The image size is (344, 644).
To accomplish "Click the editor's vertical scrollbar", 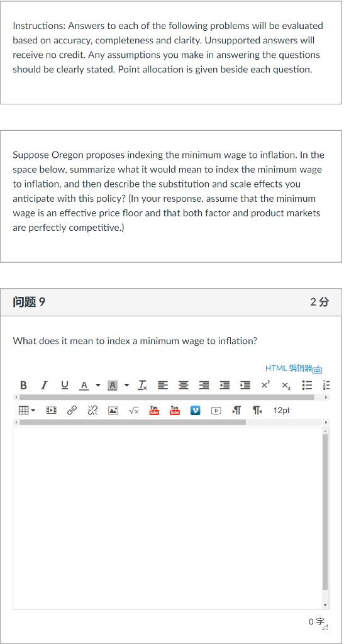I will point(326,512).
